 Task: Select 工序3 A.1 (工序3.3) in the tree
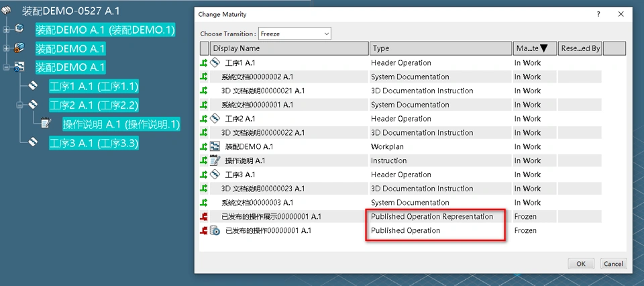tap(94, 144)
